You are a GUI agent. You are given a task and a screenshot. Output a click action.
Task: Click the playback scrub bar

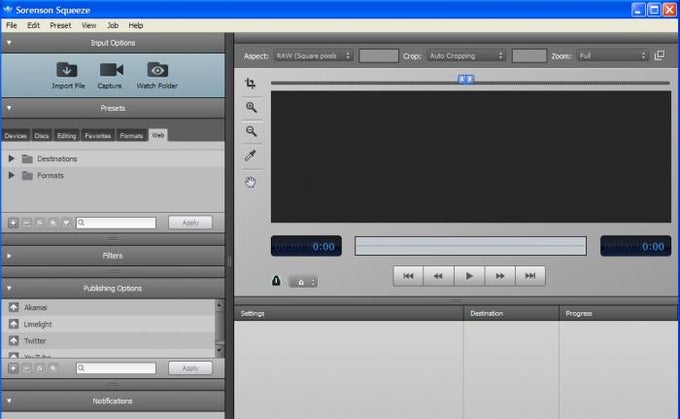pyautogui.click(x=471, y=246)
